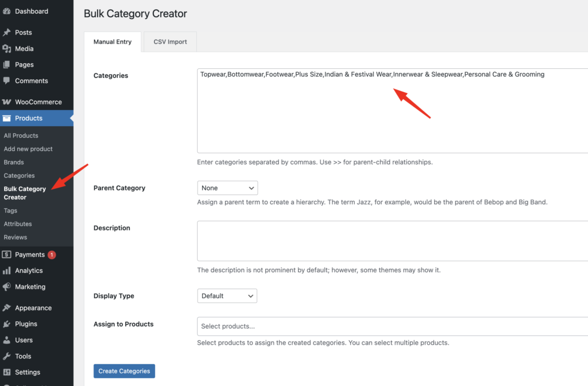This screenshot has height=386, width=588.
Task: Click the Assign to Products field label
Action: (x=123, y=324)
